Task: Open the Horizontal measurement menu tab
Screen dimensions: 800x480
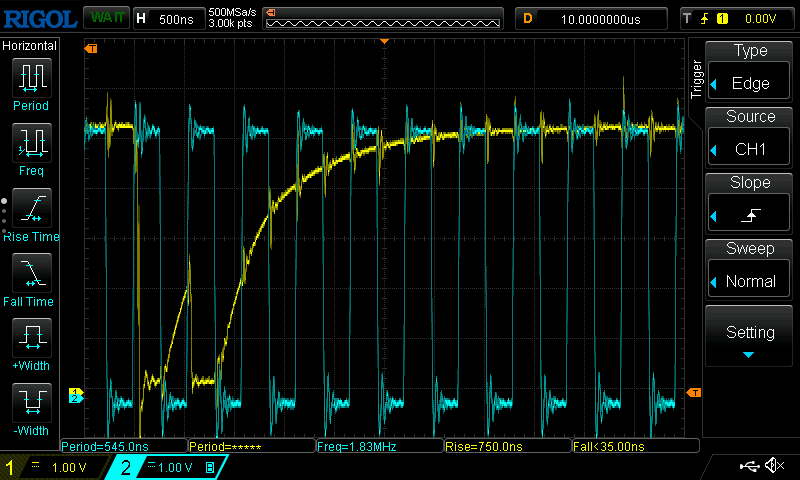Action: (x=30, y=46)
